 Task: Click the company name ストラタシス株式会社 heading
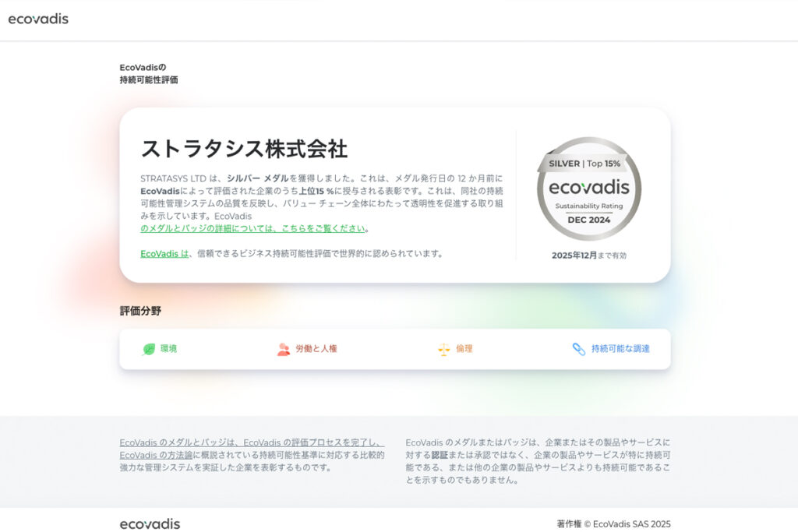point(244,149)
